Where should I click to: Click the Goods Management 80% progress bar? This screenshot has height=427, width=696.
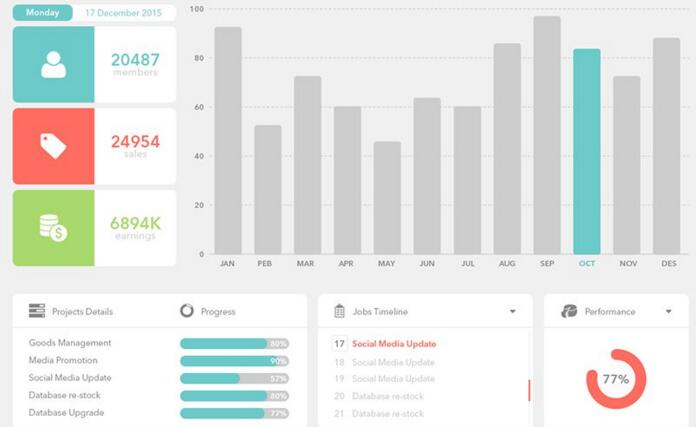[x=234, y=344]
